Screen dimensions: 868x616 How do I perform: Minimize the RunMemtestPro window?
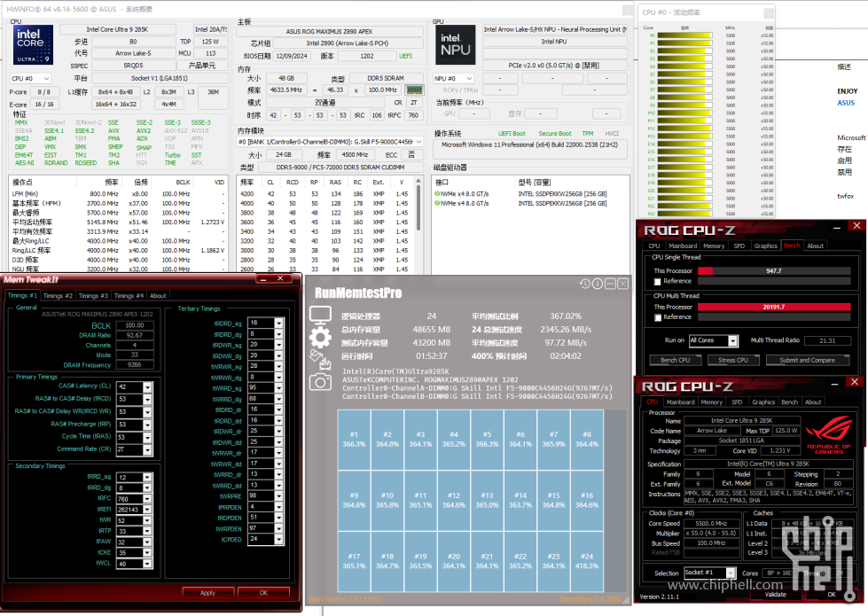pyautogui.click(x=610, y=284)
